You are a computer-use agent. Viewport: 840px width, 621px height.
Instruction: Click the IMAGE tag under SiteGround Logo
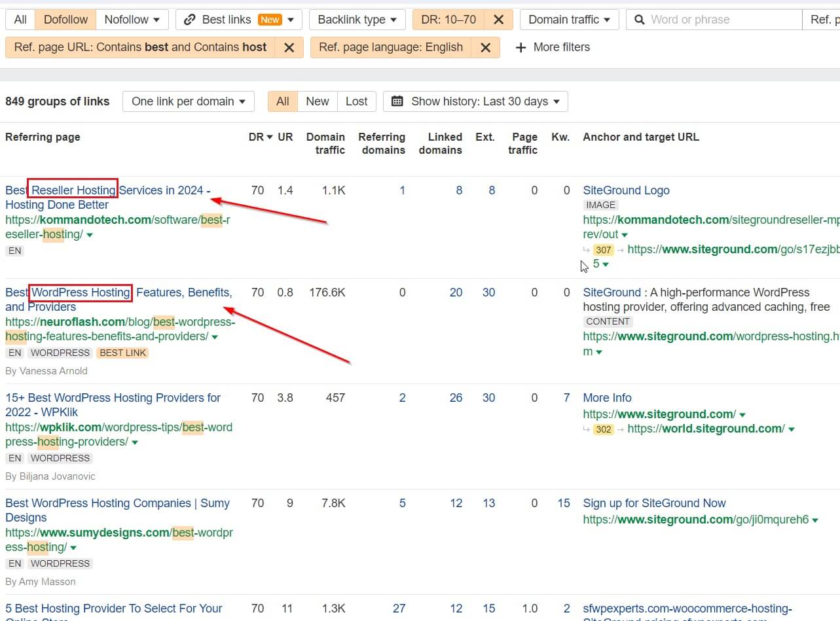coord(600,205)
